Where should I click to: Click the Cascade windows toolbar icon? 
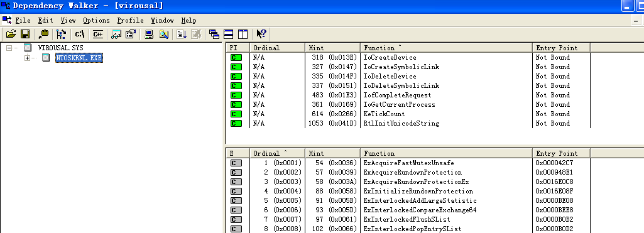tap(214, 34)
